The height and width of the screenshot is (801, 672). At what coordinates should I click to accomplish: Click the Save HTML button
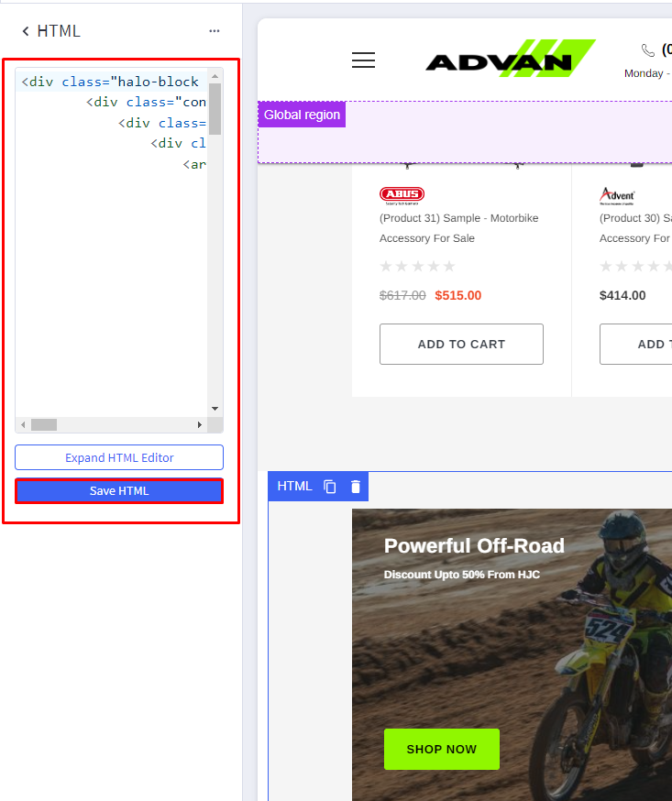(119, 491)
